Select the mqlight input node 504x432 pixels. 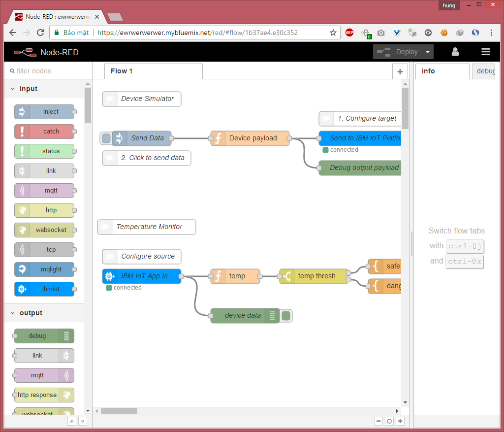44,269
